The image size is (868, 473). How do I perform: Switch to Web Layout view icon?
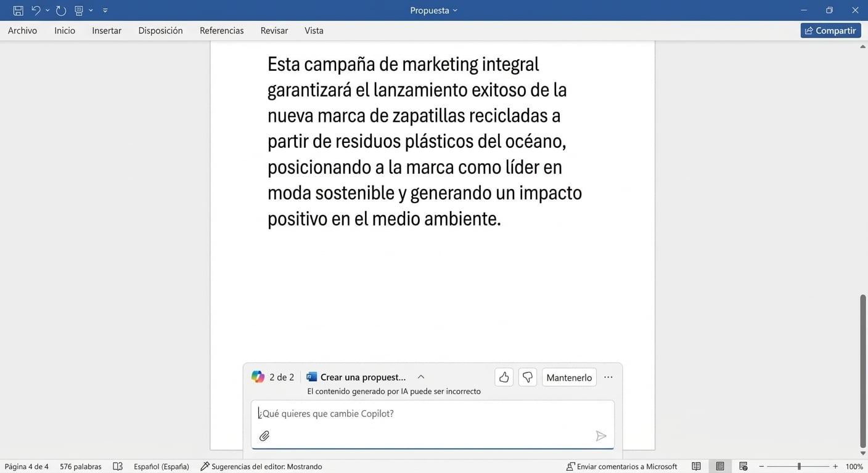tap(743, 467)
